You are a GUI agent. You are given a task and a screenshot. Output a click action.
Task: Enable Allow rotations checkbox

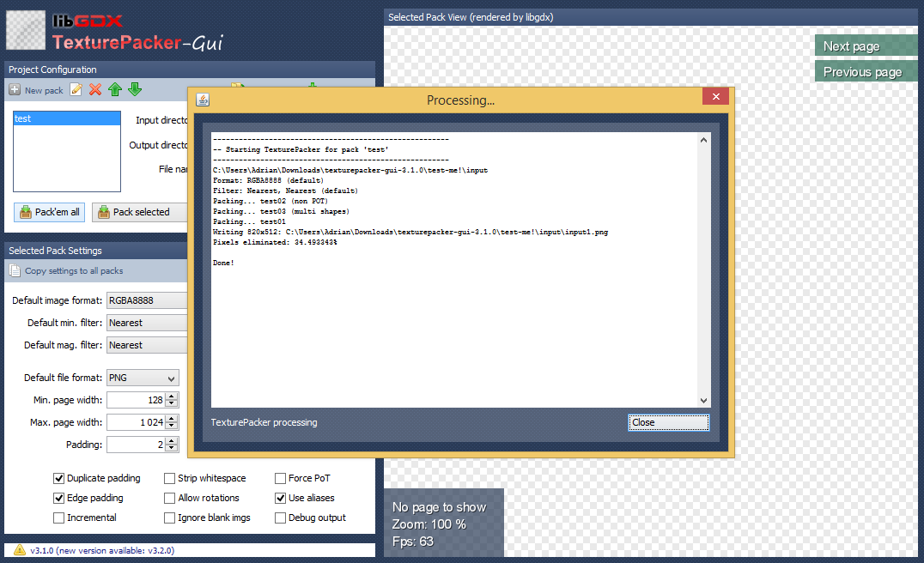[170, 499]
